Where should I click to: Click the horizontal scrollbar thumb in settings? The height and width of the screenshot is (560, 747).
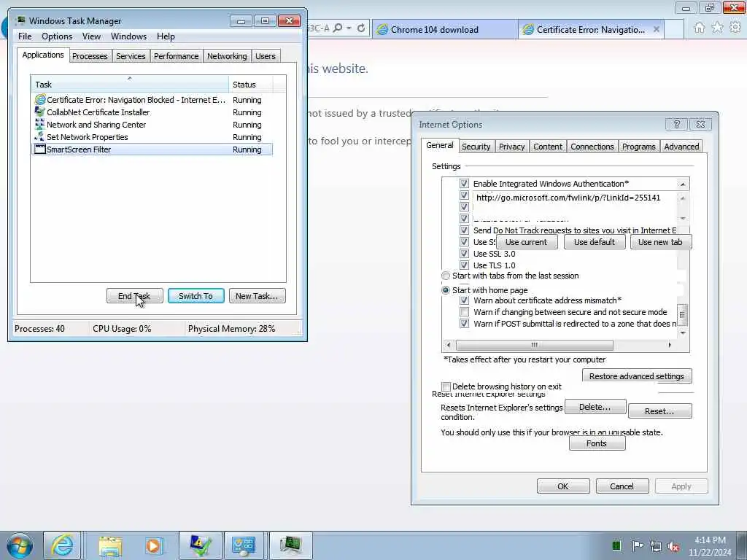pyautogui.click(x=535, y=345)
